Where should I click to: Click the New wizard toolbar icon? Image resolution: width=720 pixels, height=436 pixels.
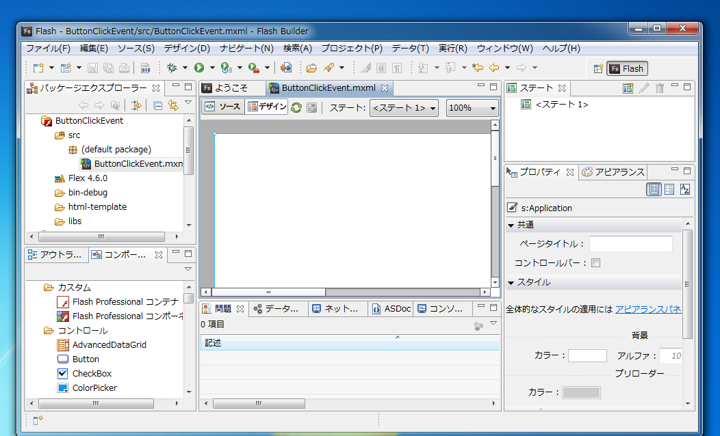pyautogui.click(x=39, y=68)
